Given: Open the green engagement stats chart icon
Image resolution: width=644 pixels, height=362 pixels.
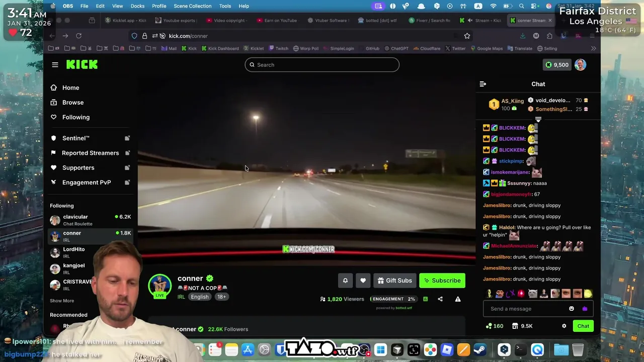Looking at the screenshot, I should pos(425,299).
